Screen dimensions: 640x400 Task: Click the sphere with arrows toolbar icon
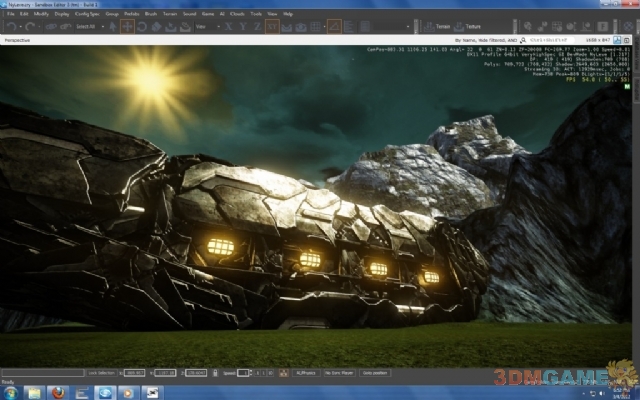[x=571, y=27]
